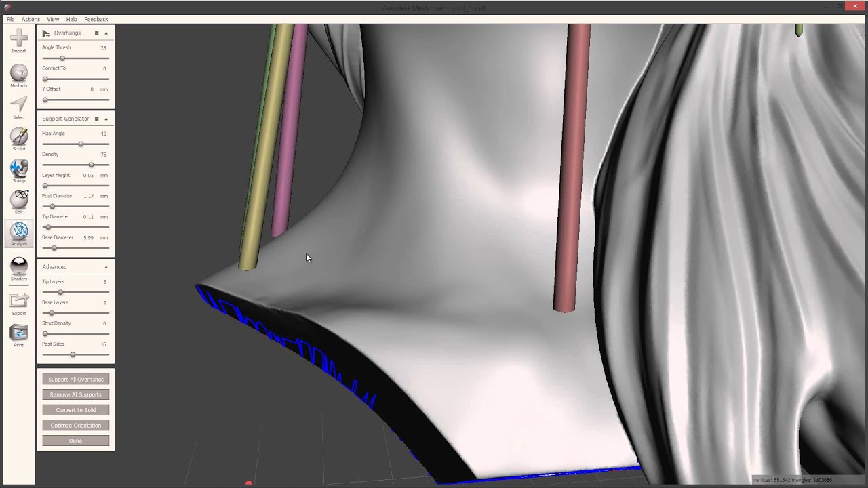
Task: Click Support All Overhangs button
Action: (76, 380)
